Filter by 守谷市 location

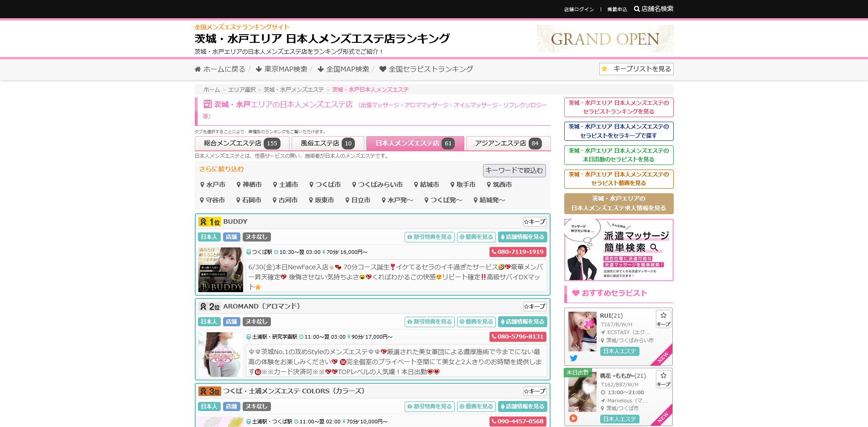pyautogui.click(x=213, y=200)
